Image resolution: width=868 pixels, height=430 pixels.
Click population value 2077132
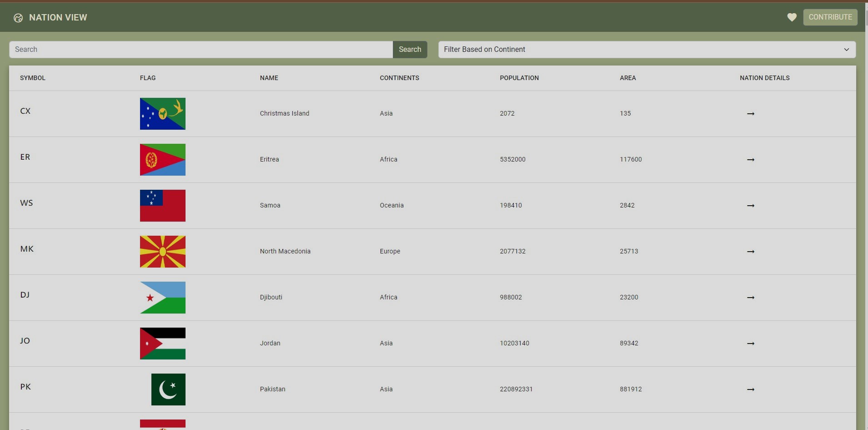click(513, 251)
